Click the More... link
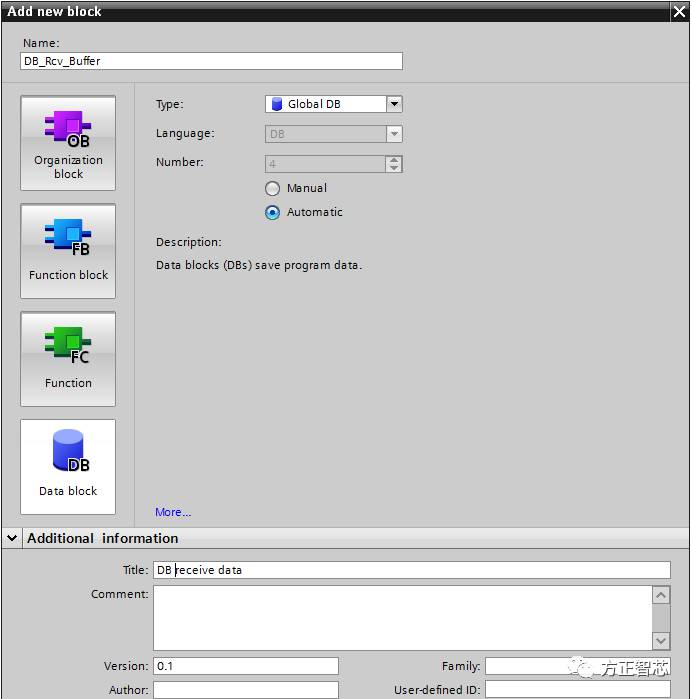The width and height of the screenshot is (691, 699). click(173, 512)
